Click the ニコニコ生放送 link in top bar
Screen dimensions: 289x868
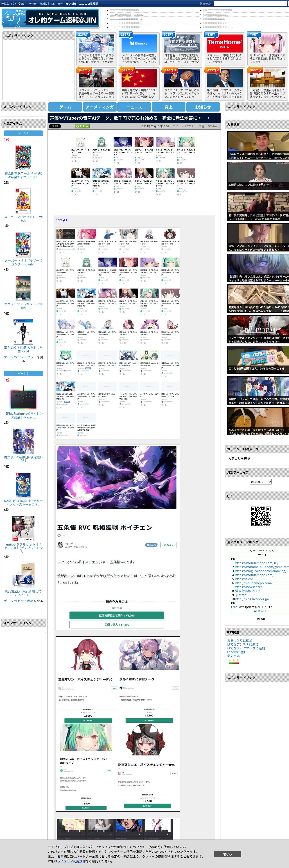pyautogui.click(x=88, y=4)
